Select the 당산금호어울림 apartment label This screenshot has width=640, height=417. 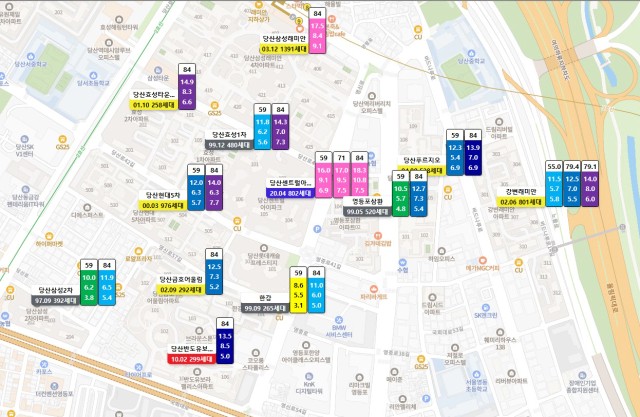click(x=181, y=280)
